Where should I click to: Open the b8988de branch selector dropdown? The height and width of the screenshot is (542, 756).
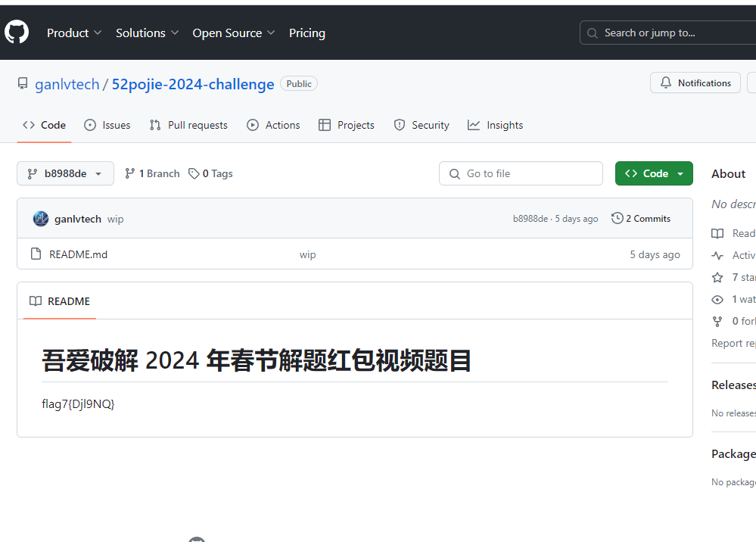point(65,173)
